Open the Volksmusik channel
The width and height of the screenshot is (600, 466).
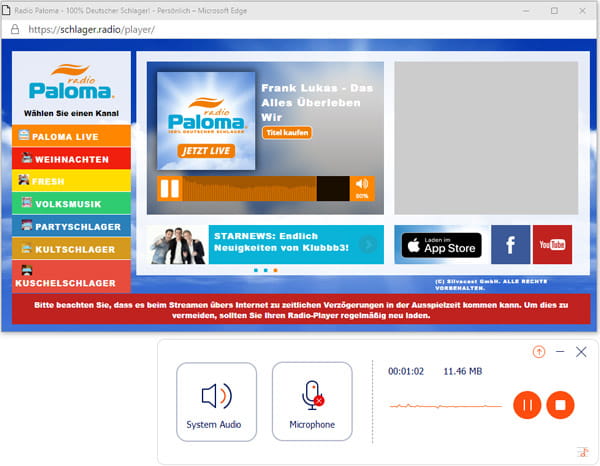pos(71,204)
